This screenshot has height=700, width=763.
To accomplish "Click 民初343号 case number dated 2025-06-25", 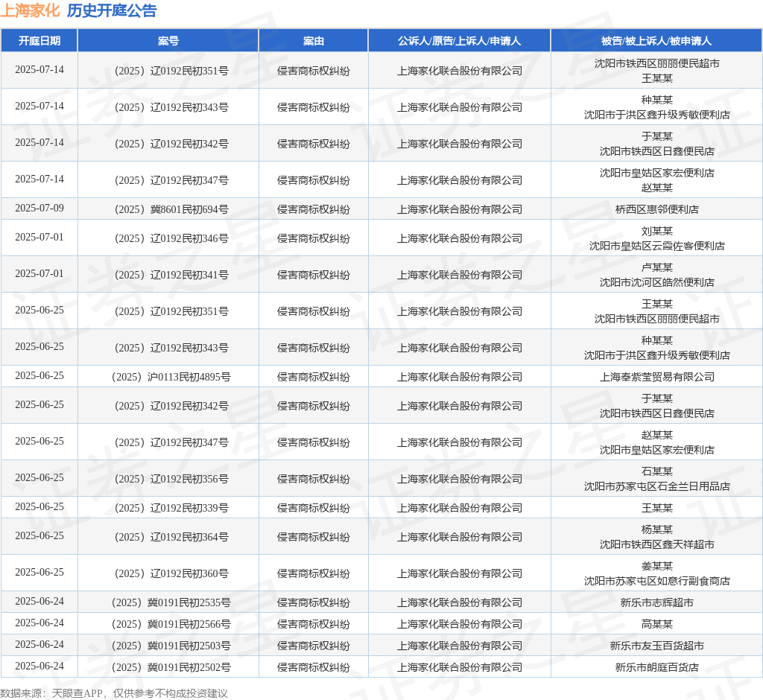I will click(x=171, y=348).
